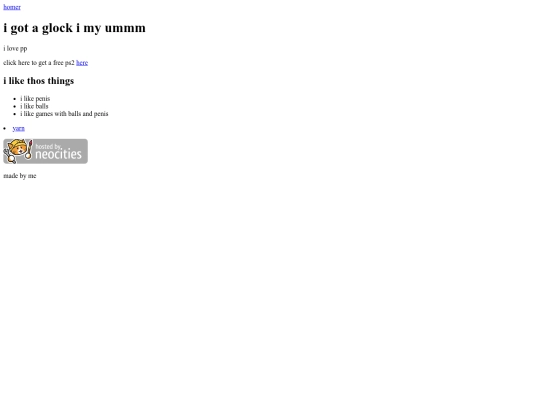Click the cat's yellow hard hat

pyautogui.click(x=18, y=143)
